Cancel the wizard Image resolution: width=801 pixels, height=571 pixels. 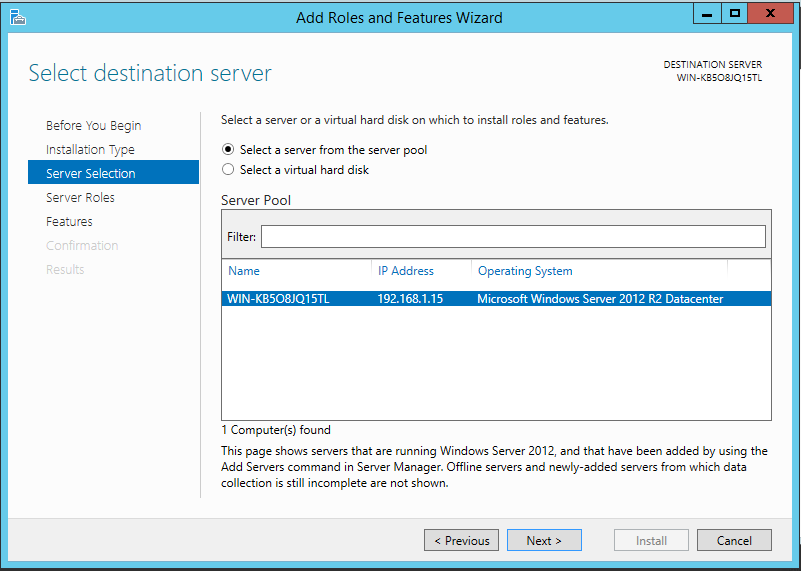coord(734,540)
